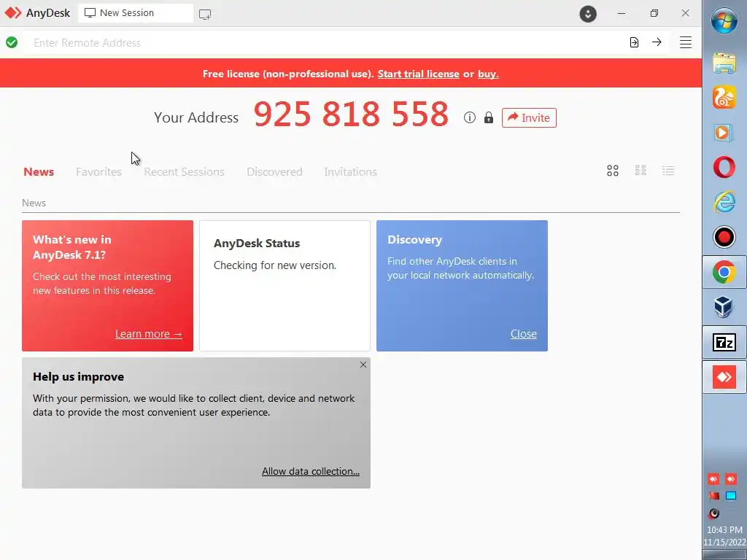The image size is (747, 560).
Task: Click the address number 925 818 558
Action: tap(351, 114)
